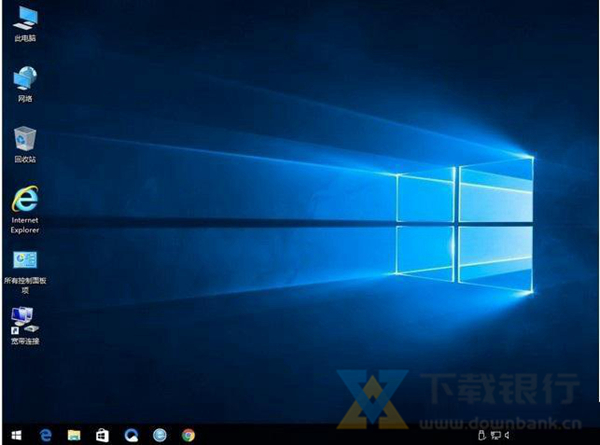
Task: Open File Explorer from the taskbar
Action: tap(74, 435)
